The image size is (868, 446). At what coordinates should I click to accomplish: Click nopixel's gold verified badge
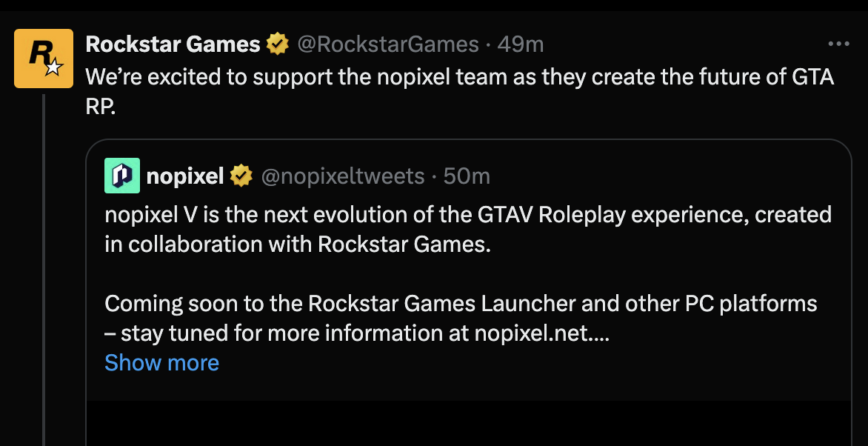pos(241,176)
